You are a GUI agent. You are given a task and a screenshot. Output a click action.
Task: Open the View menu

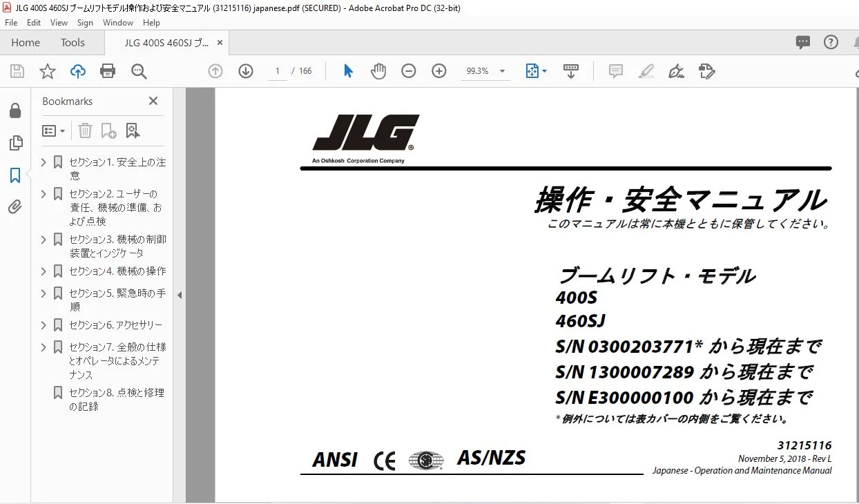(59, 22)
